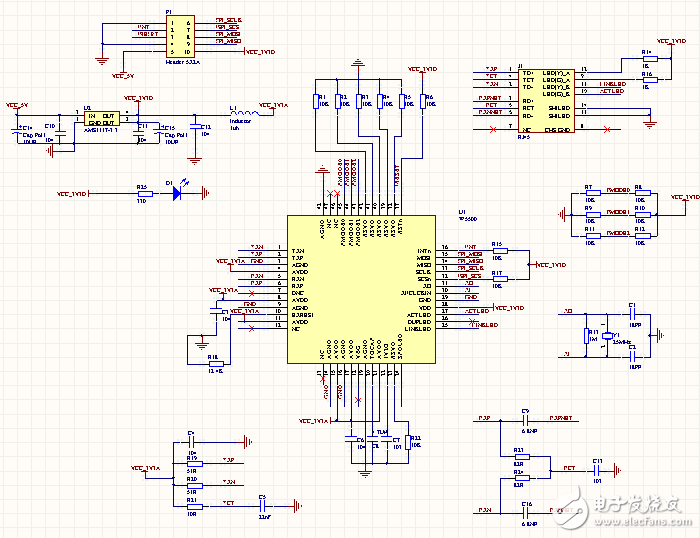Click the VCC_5V power port near the regulator

click(x=18, y=104)
